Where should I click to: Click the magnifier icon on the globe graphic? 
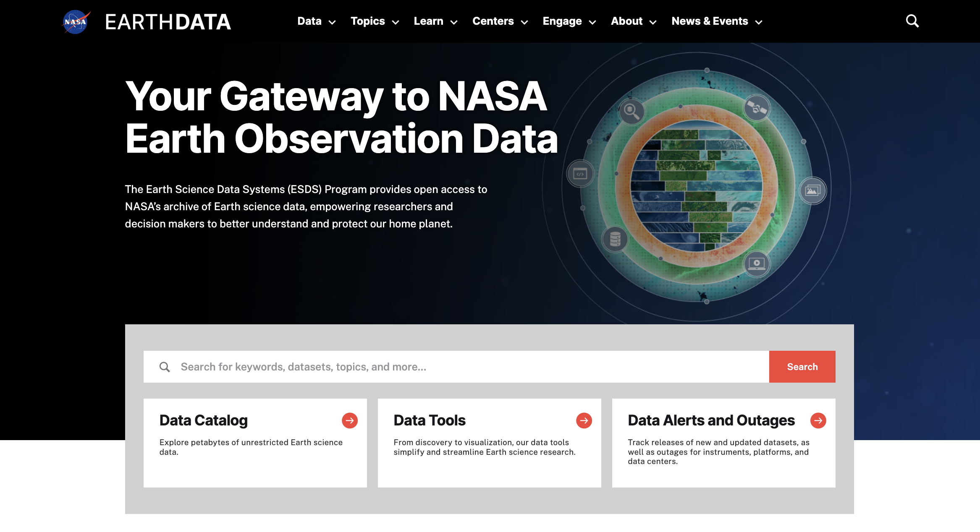631,112
